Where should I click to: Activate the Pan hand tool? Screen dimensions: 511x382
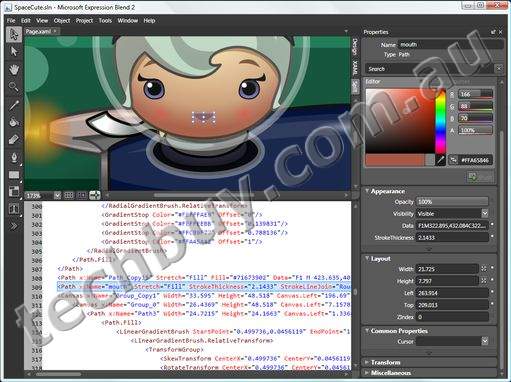point(14,69)
